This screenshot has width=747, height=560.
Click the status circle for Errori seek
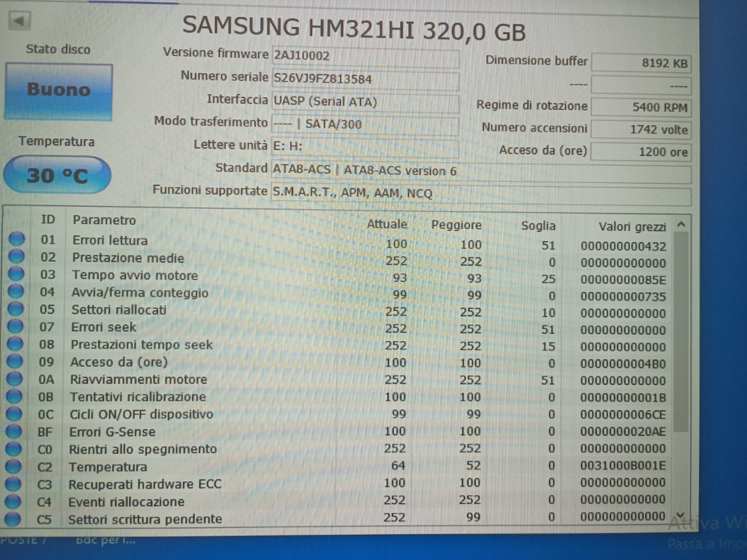tap(15, 326)
